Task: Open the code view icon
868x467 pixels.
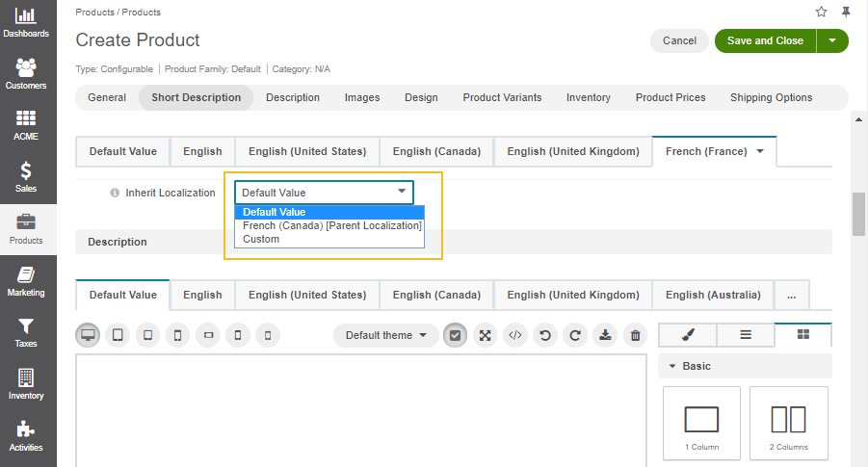Action: coord(515,335)
